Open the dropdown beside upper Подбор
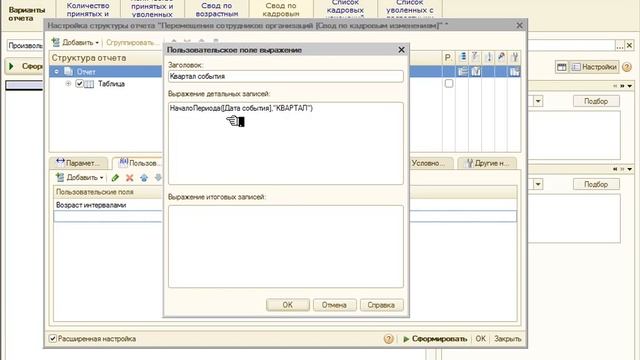640x360 pixels. point(538,101)
